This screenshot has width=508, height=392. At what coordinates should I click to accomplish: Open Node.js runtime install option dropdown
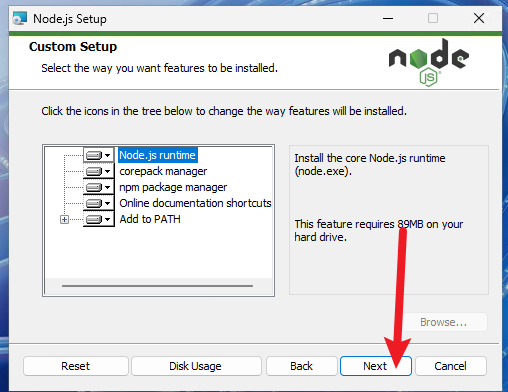[x=99, y=155]
